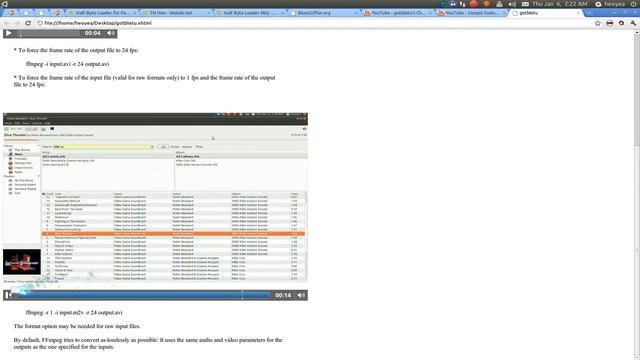Mute the Rhythmbox screencast video volume
The width and height of the screenshot is (640, 360).
(301, 295)
